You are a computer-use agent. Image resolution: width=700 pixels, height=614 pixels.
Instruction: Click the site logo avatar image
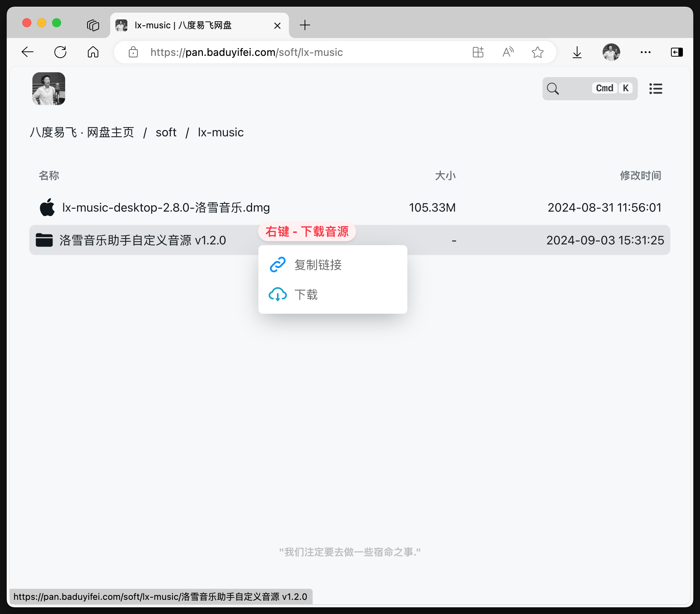click(x=49, y=89)
